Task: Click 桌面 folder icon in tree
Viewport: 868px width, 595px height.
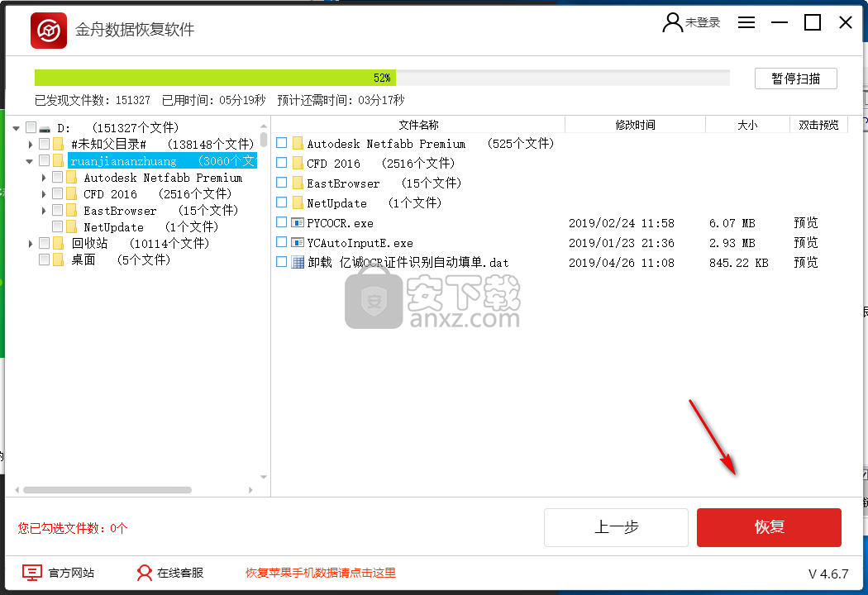Action: pos(59,259)
